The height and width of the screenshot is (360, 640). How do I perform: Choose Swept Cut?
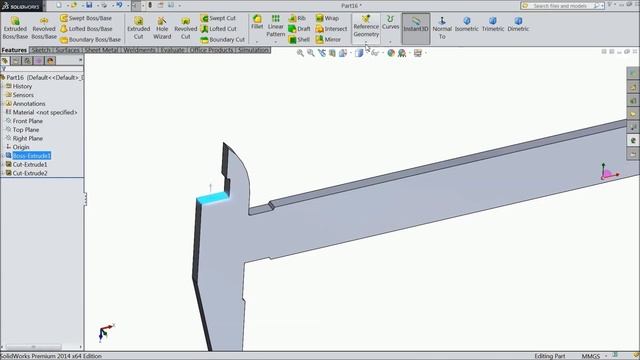pos(218,18)
